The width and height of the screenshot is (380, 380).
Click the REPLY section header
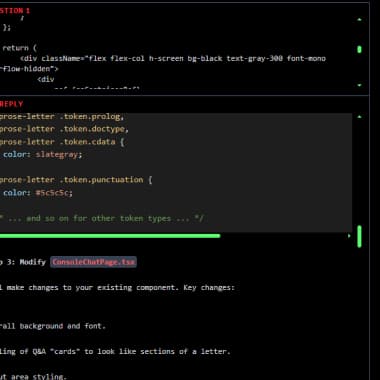point(12,104)
